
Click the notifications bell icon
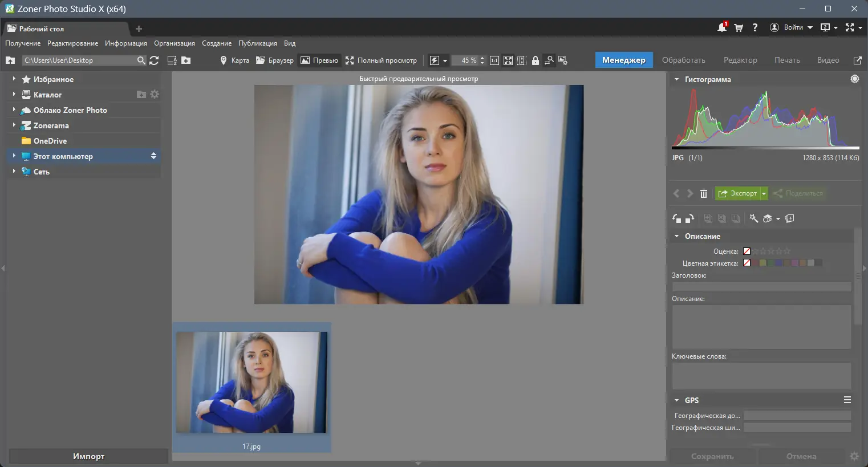[x=722, y=27]
